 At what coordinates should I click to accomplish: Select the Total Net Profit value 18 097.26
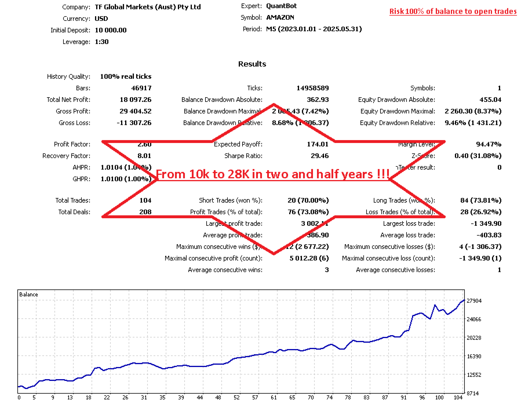(137, 99)
